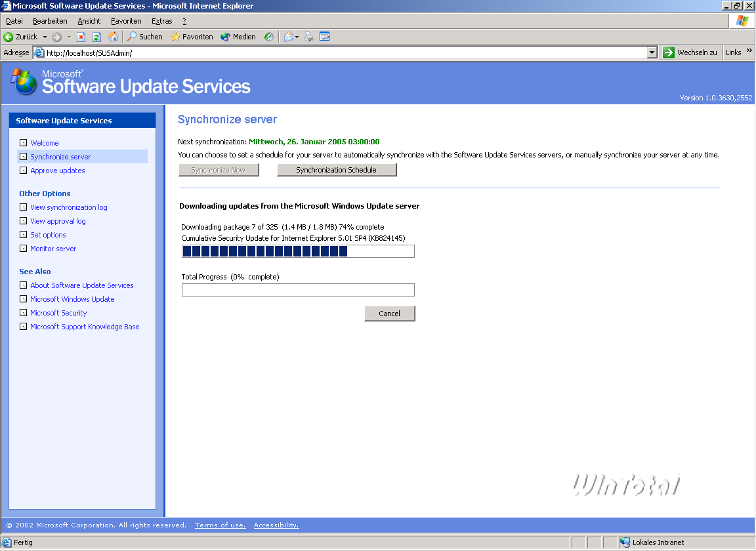The image size is (756, 551).
Task: Open the Welcome link
Action: (45, 143)
